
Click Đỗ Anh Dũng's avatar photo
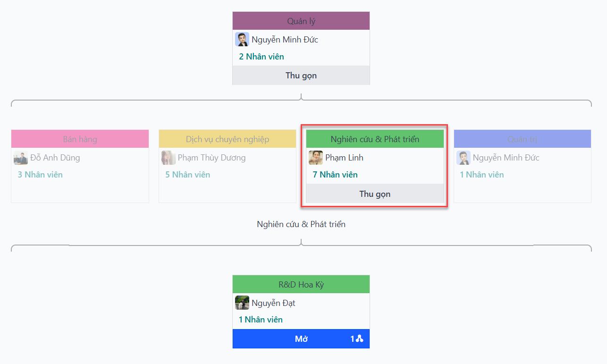[x=21, y=158]
